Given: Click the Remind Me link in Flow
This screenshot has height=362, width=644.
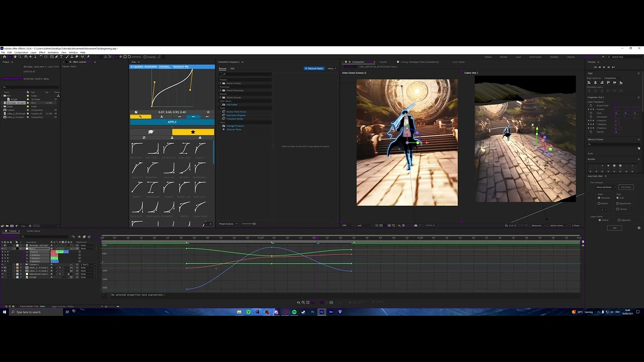Looking at the screenshot, I should click(x=181, y=67).
